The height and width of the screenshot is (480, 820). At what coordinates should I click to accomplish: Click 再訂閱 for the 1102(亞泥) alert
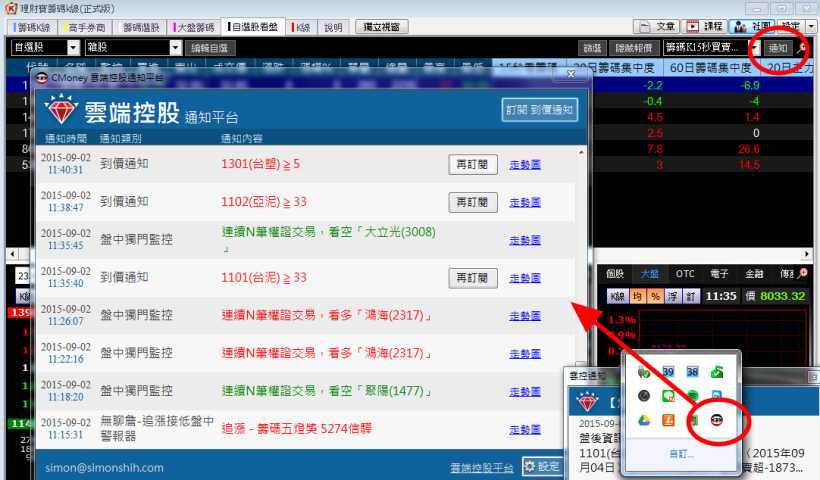(473, 202)
